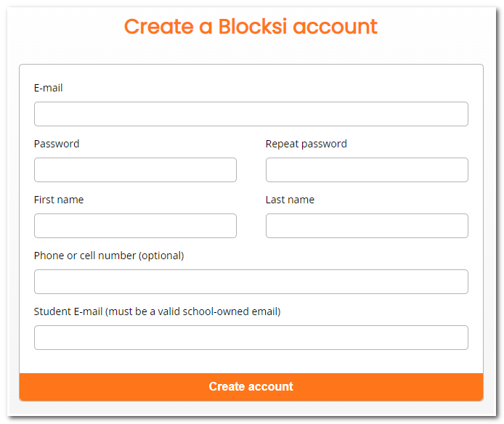Image resolution: width=504 pixels, height=424 pixels.
Task: Click the 'must be a valid school-owned email' note
Action: [194, 311]
